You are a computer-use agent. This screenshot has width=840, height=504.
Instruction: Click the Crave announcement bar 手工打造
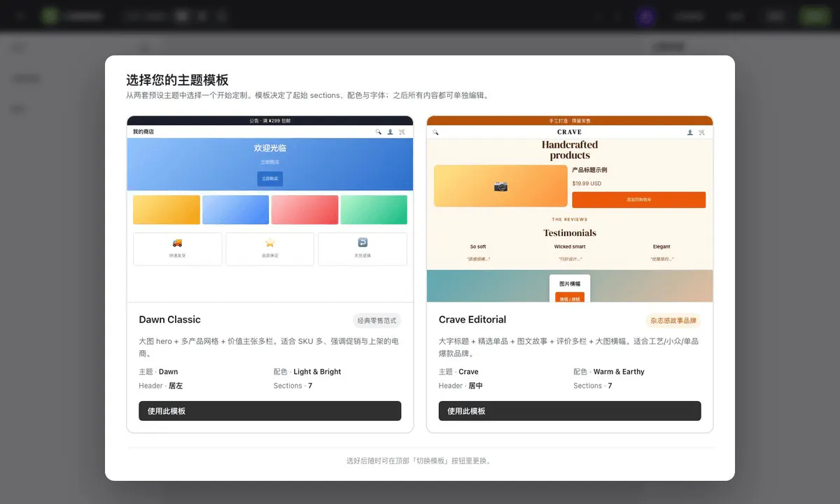pyautogui.click(x=570, y=120)
